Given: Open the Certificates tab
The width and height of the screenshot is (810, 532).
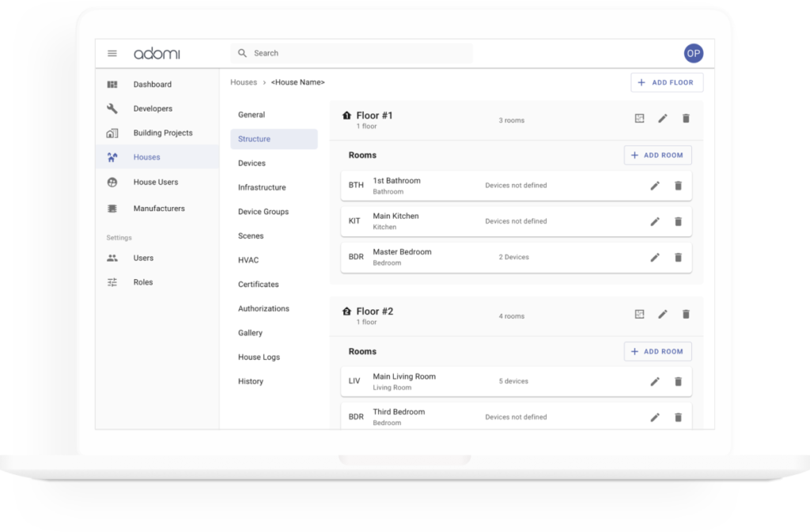Looking at the screenshot, I should pyautogui.click(x=274, y=285).
